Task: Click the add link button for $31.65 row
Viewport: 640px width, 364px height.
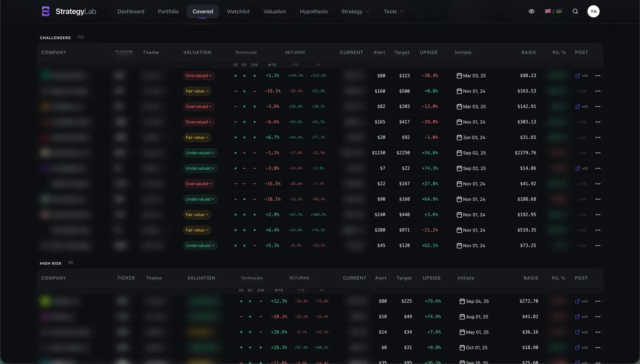Action: point(582,138)
